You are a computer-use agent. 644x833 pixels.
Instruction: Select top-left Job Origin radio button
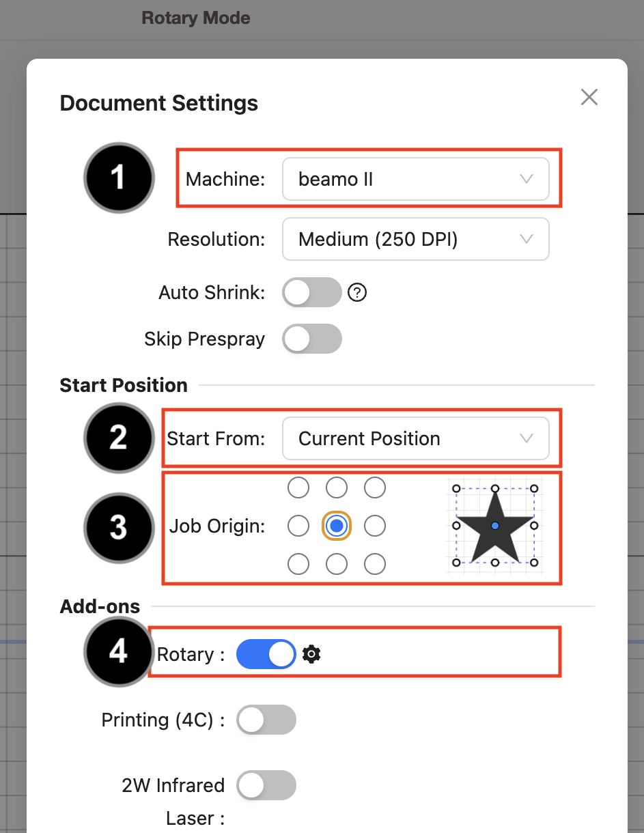tap(298, 488)
